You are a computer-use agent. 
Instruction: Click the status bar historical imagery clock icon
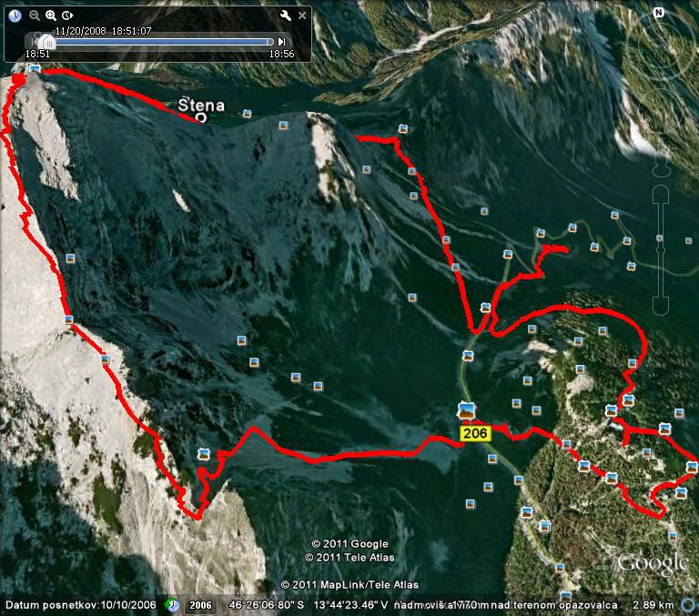[172, 605]
